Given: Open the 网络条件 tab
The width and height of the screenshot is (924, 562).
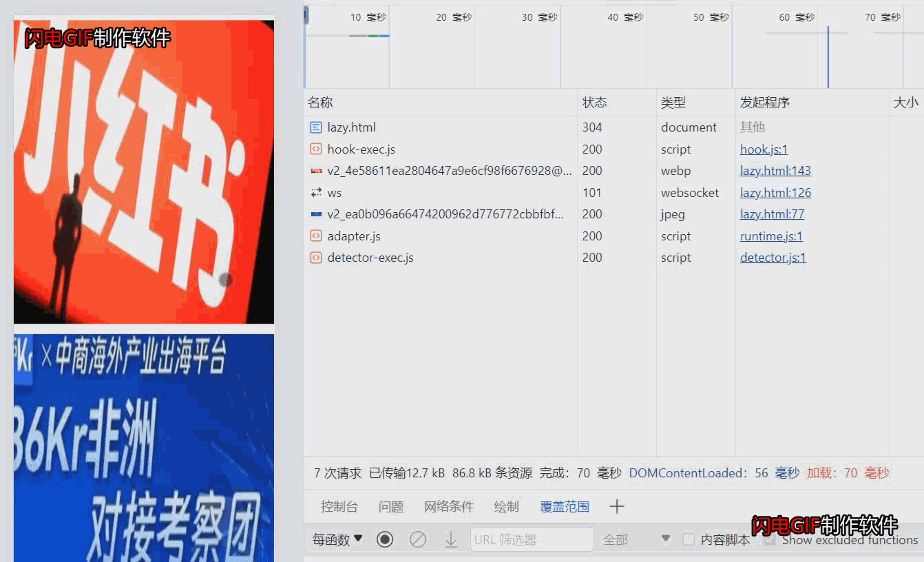Looking at the screenshot, I should point(449,507).
